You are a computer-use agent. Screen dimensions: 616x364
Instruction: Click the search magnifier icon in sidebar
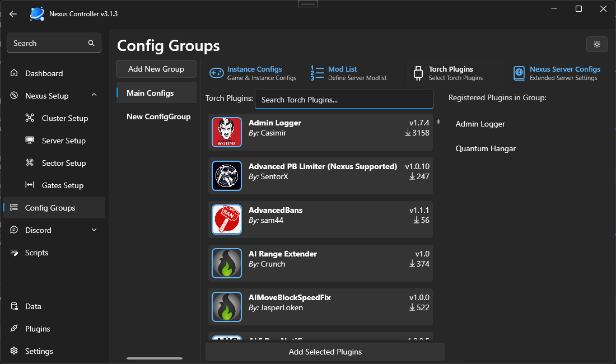[x=91, y=43]
